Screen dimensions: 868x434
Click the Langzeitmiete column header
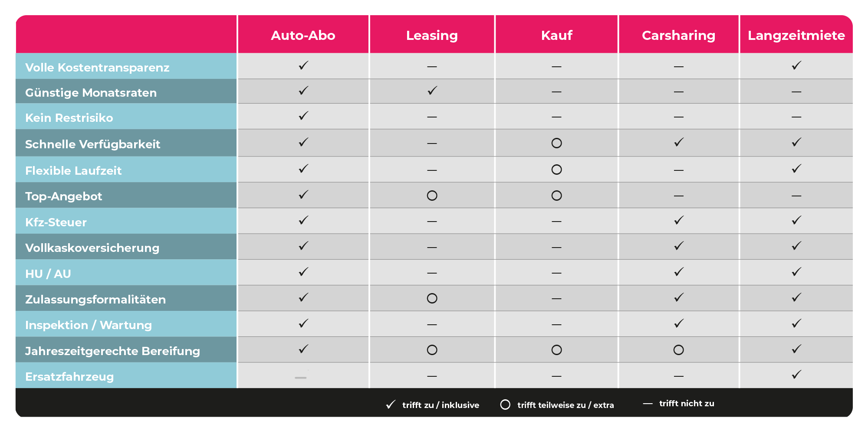(796, 35)
